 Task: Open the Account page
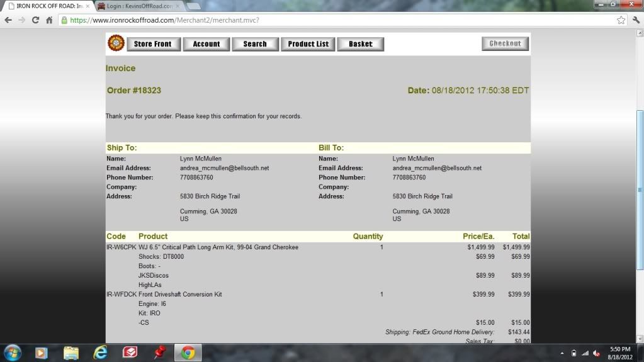click(x=206, y=44)
